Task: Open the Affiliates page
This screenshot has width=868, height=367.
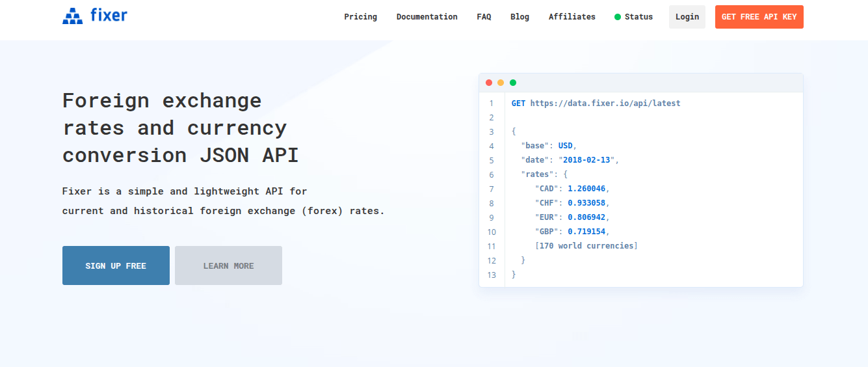Action: 572,17
